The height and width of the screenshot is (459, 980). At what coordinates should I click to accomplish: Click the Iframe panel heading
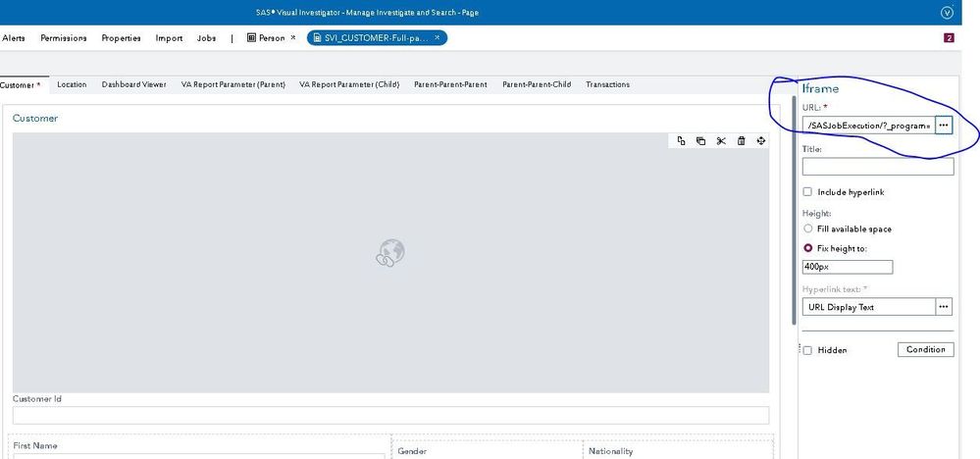click(x=821, y=88)
